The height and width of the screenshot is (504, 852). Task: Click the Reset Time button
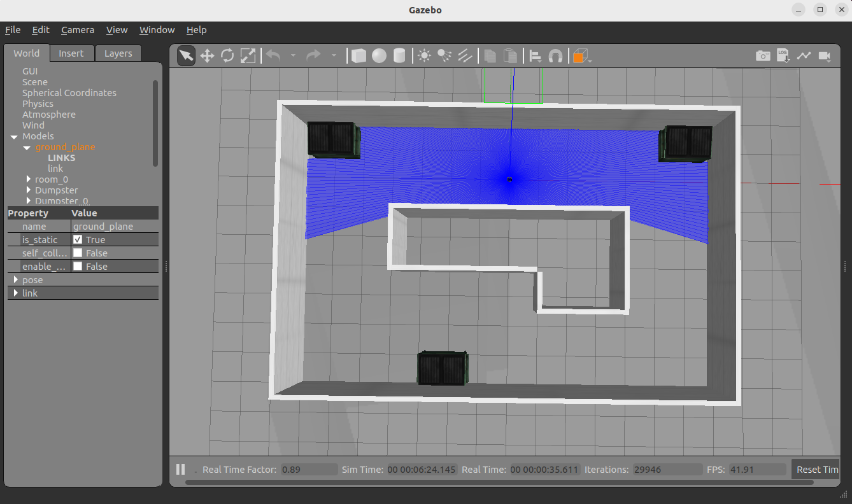[816, 470]
